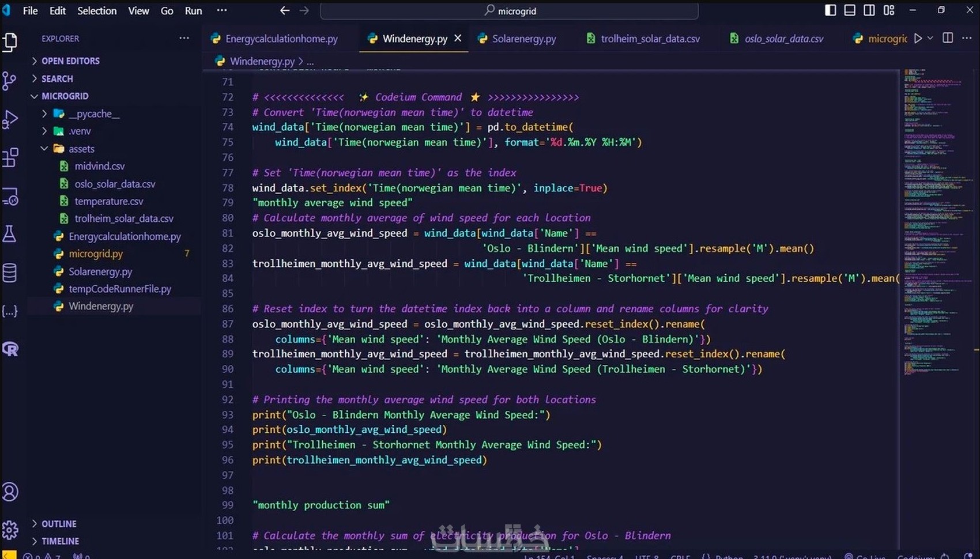This screenshot has width=980, height=559.
Task: Open the Accounts menu icon
Action: (x=10, y=492)
